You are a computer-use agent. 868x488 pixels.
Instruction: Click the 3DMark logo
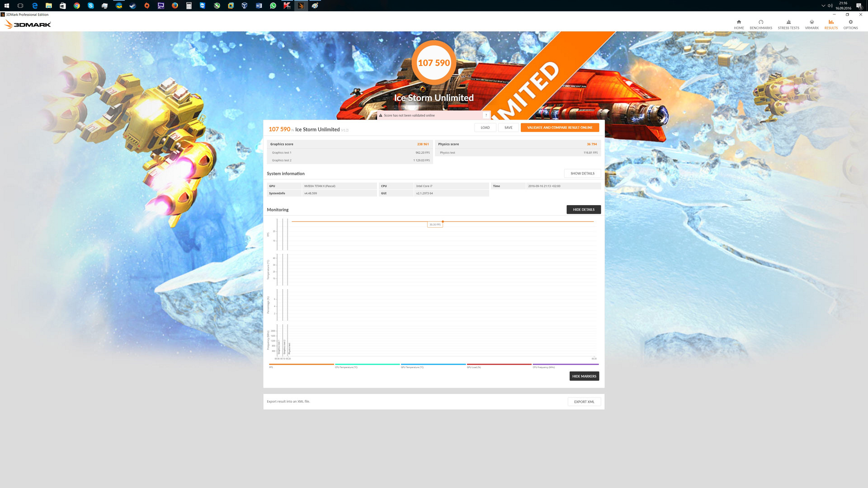28,24
